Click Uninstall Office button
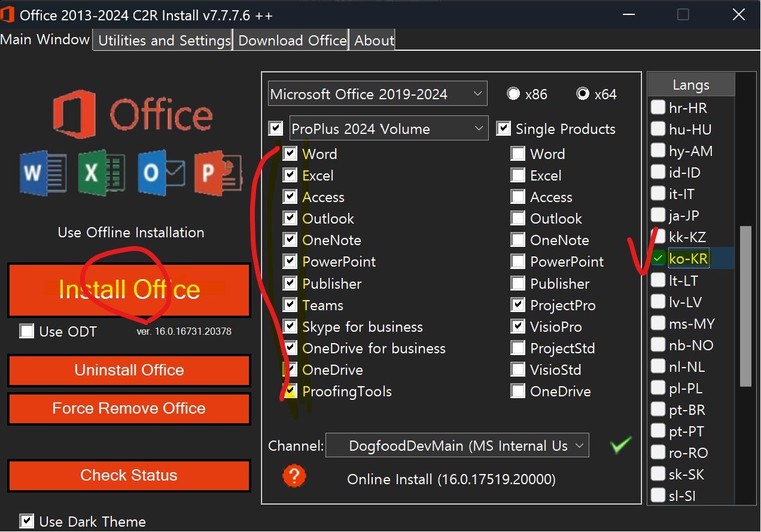 [129, 370]
